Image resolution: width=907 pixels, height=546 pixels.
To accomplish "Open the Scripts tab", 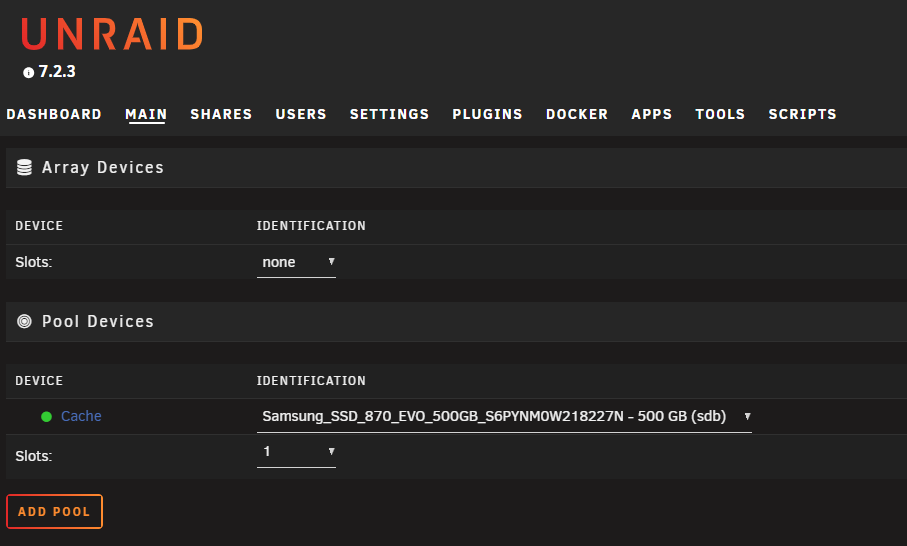I will (x=802, y=114).
